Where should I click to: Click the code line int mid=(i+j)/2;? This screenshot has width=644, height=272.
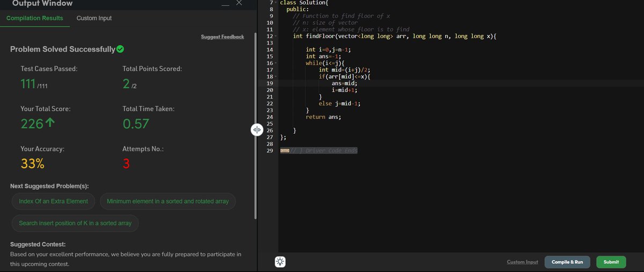click(346, 70)
